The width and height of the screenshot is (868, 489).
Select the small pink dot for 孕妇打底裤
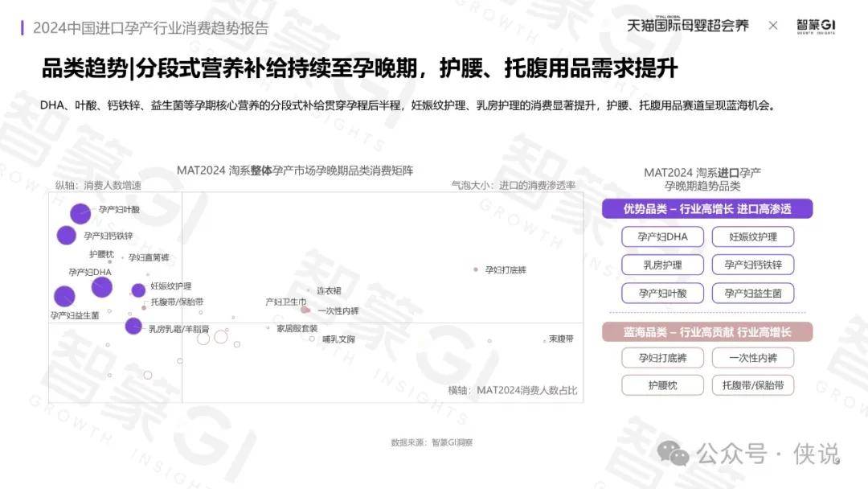pyautogui.click(x=476, y=269)
